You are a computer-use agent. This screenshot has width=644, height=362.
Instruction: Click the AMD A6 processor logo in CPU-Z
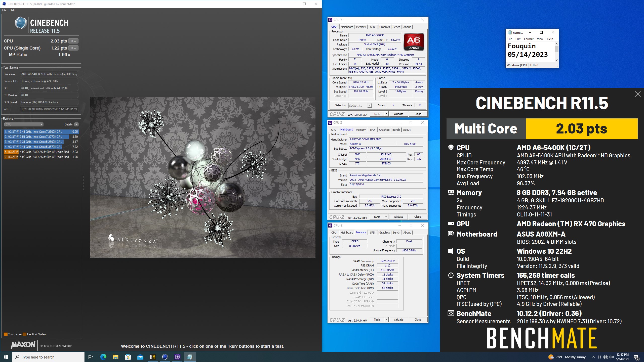[x=414, y=42]
